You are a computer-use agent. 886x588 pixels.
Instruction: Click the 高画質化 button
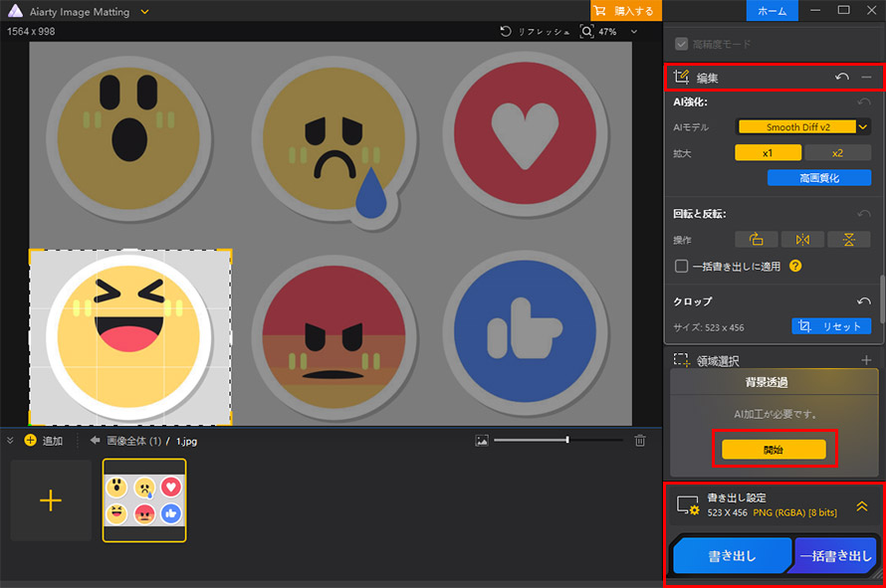click(818, 178)
